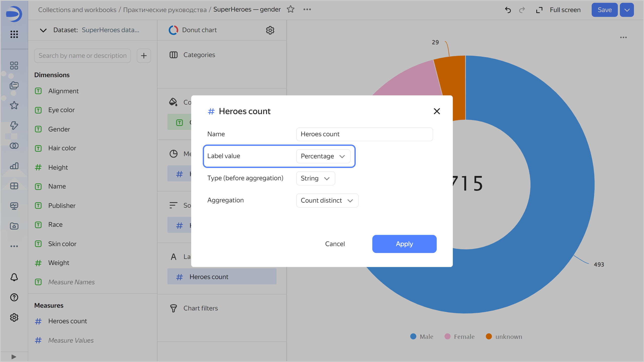Open the apps grid icon in sidebar
Image resolution: width=644 pixels, height=362 pixels.
point(14,34)
